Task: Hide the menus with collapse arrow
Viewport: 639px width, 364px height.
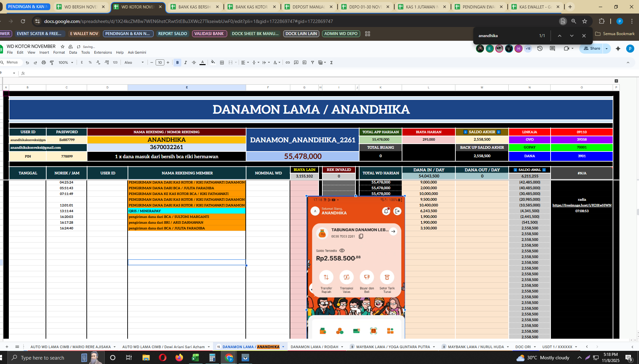Action: tap(628, 62)
